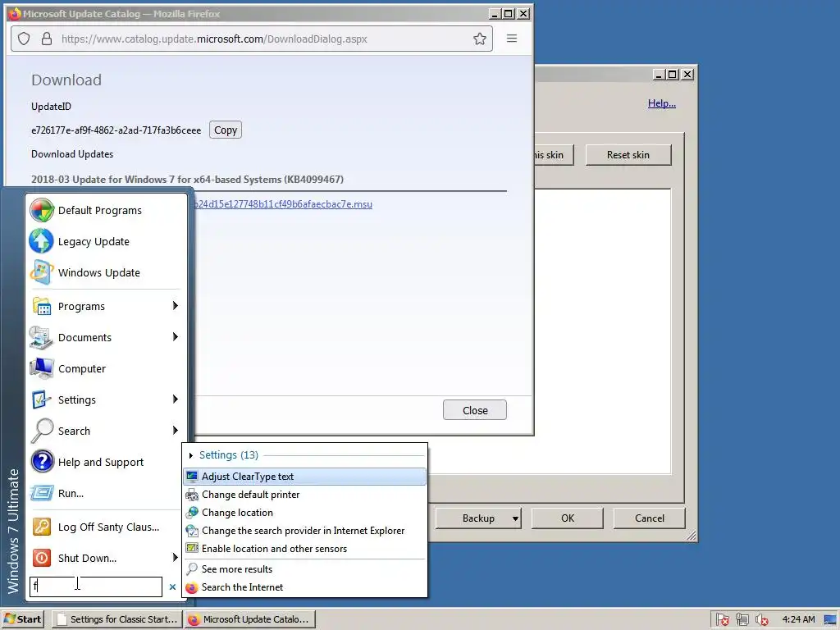Expand the Documents submenu arrow
840x630 pixels.
coord(176,336)
